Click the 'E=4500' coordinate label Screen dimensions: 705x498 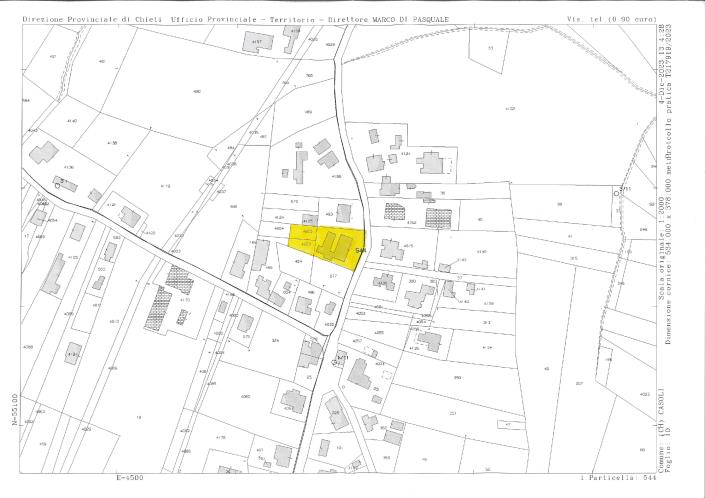(130, 478)
